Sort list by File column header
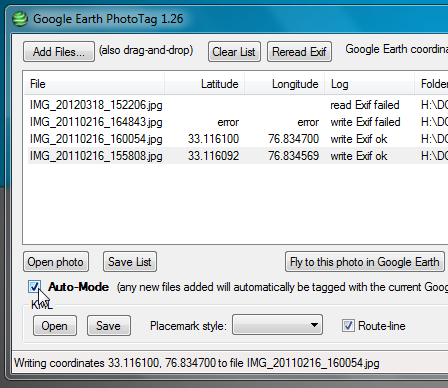 pos(94,84)
